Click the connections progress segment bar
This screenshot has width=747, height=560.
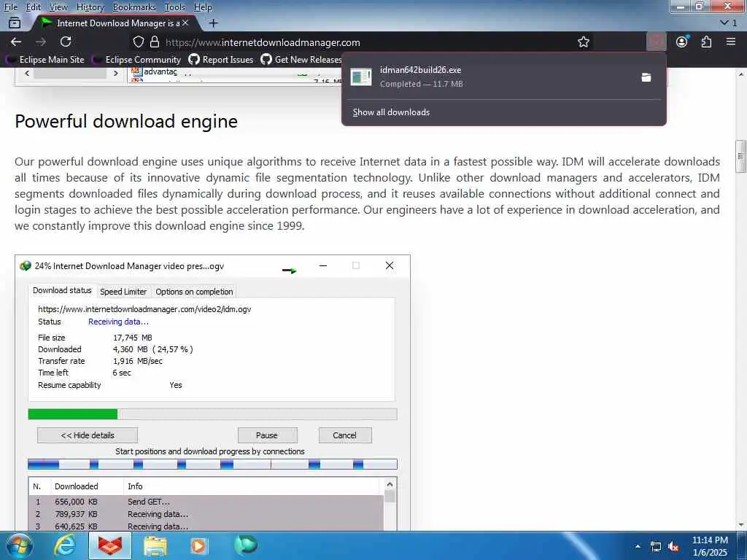tap(212, 464)
